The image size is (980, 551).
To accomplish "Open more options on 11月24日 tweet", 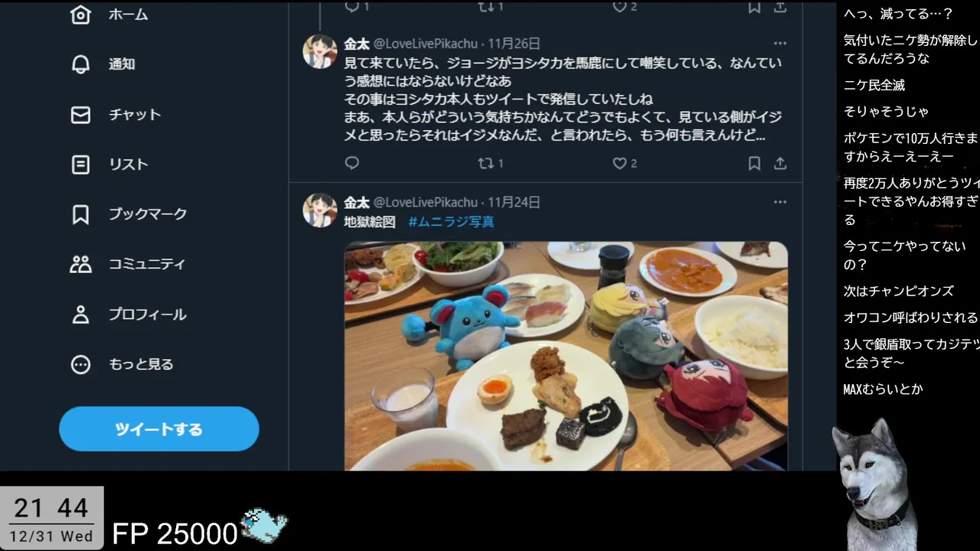I will [x=780, y=202].
